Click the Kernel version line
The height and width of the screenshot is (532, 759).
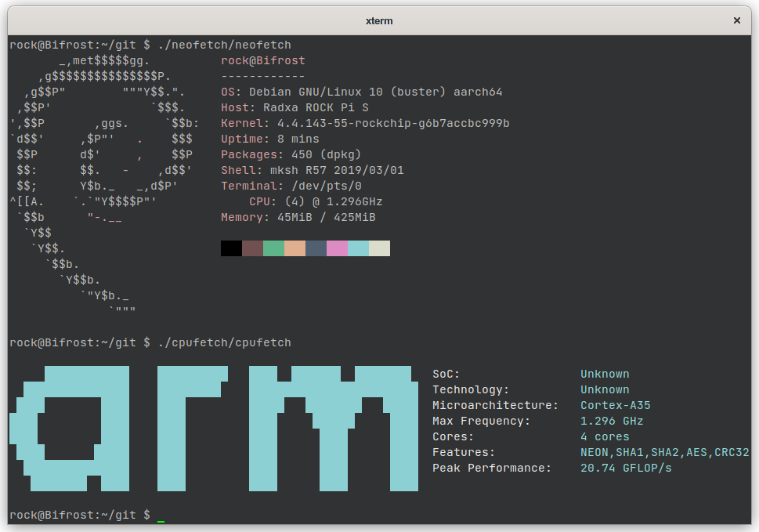tap(365, 124)
